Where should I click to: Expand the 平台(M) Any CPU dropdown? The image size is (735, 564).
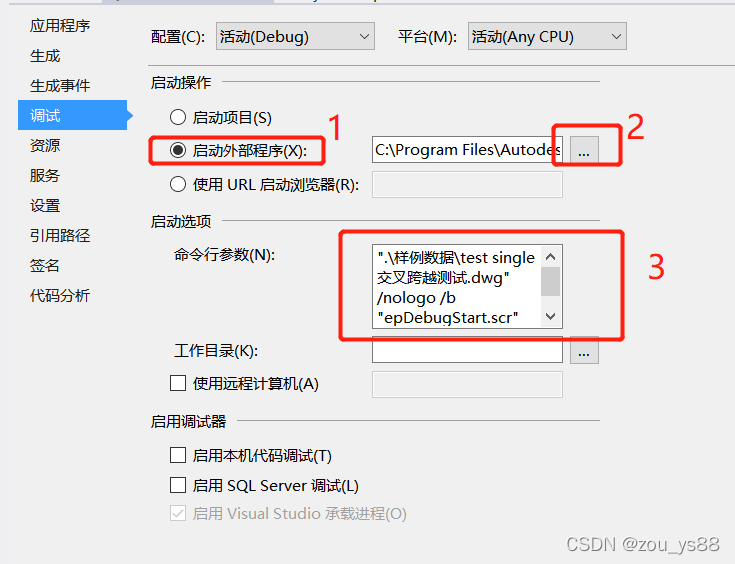547,36
